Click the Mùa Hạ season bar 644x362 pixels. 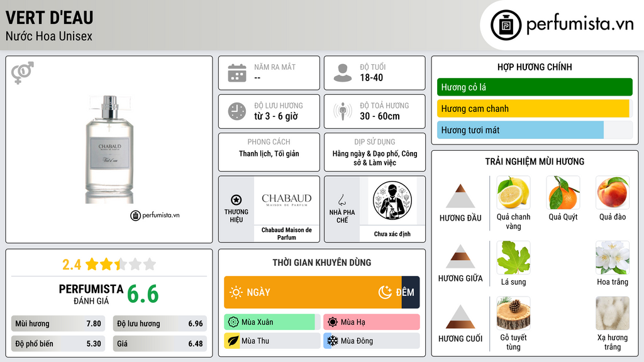372,322
